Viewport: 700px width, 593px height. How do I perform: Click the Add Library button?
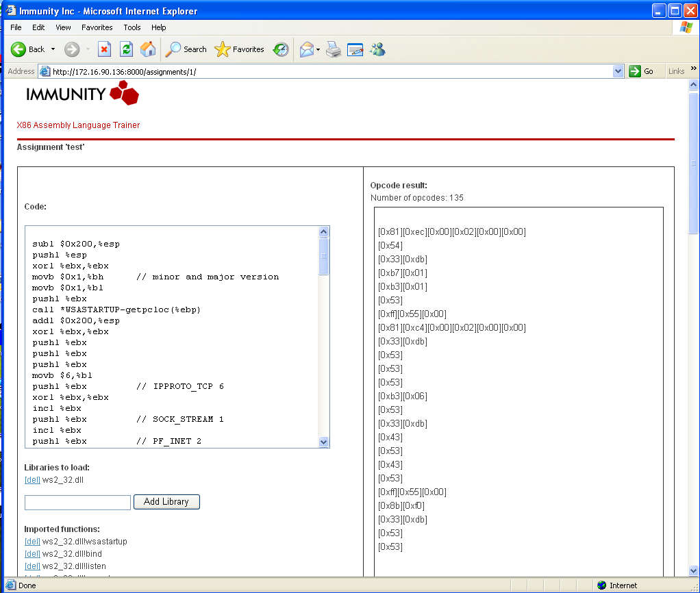point(166,502)
